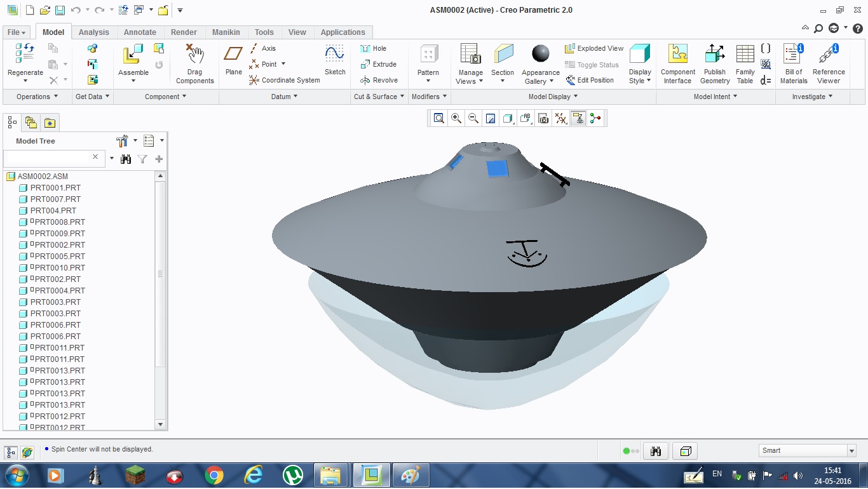Open the Appearance Gallery sphere icon
This screenshot has height=489, width=868.
(541, 53)
